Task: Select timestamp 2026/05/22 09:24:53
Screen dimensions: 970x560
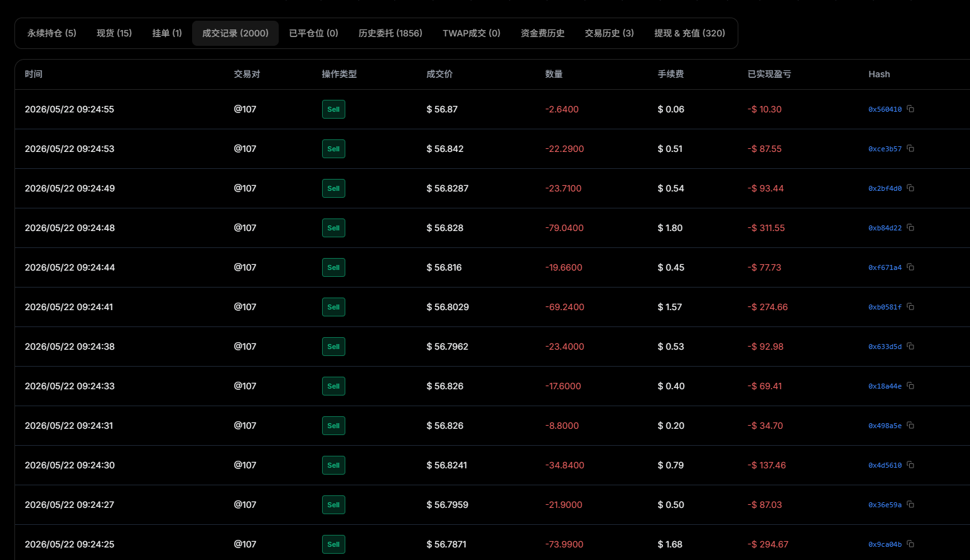Action: pos(70,149)
